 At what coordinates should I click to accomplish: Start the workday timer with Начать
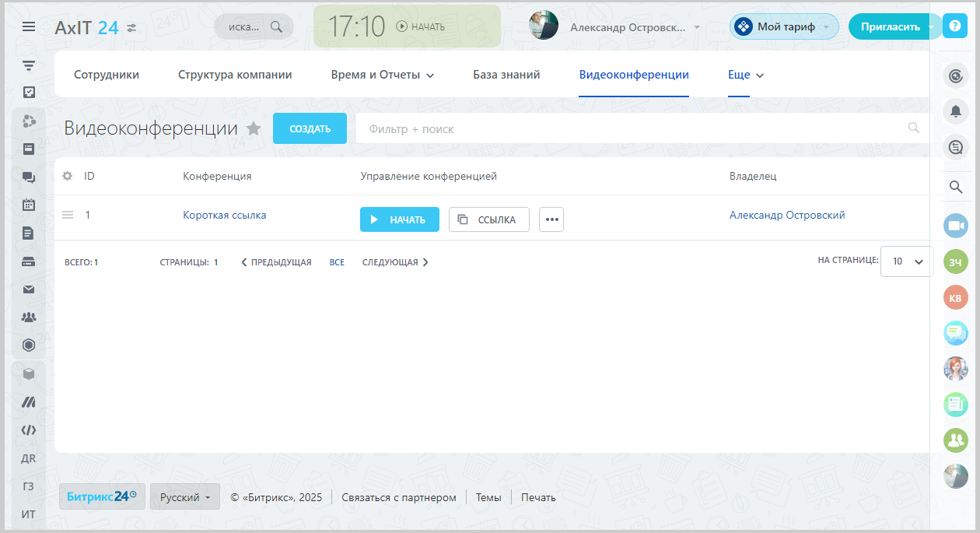coord(421,26)
